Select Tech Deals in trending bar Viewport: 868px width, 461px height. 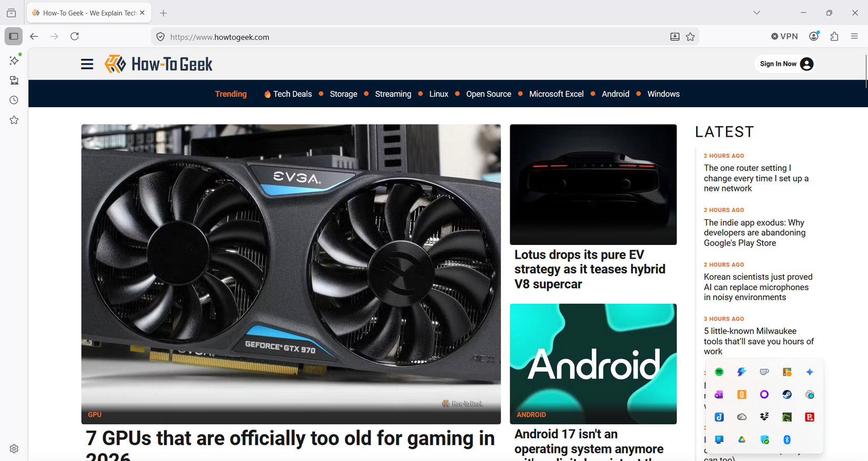click(x=288, y=94)
